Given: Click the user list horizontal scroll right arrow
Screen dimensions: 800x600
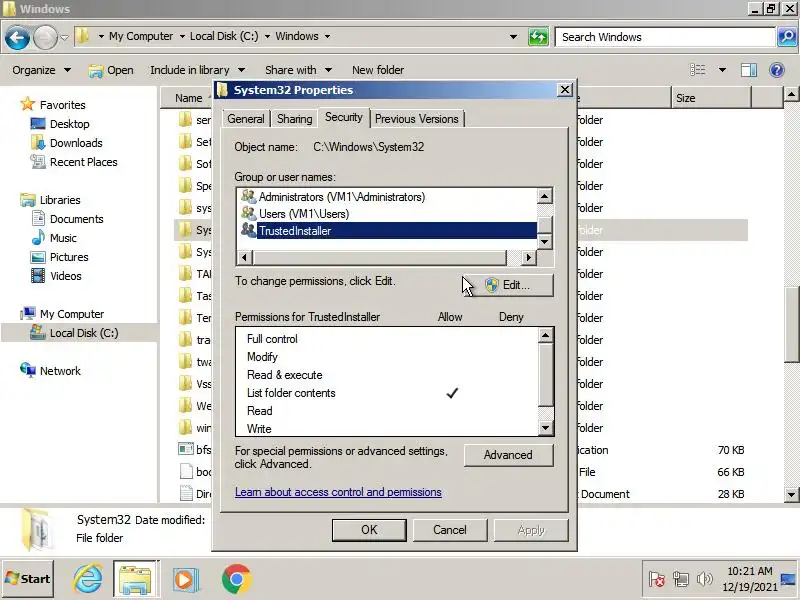Looking at the screenshot, I should (x=529, y=258).
